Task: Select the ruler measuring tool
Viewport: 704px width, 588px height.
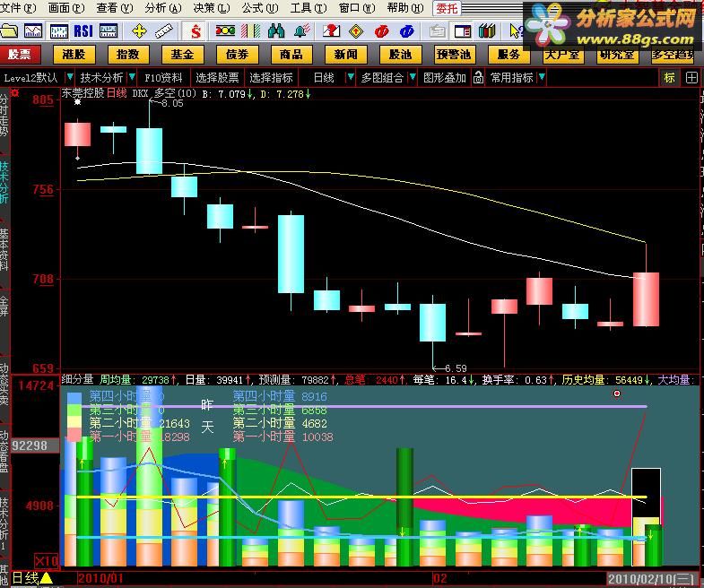Action: click(163, 31)
